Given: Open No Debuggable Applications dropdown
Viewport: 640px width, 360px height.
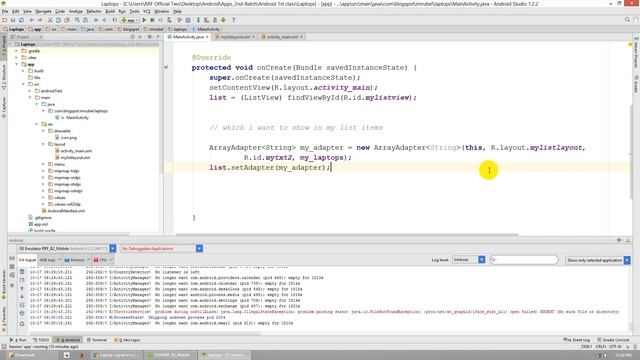Looking at the screenshot, I should 199,249.
